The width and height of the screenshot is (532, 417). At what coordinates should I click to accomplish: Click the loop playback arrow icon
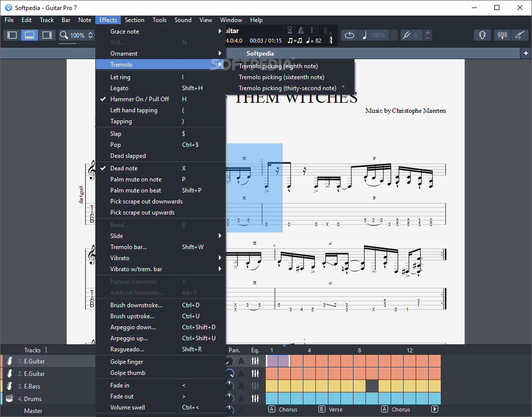pyautogui.click(x=349, y=35)
